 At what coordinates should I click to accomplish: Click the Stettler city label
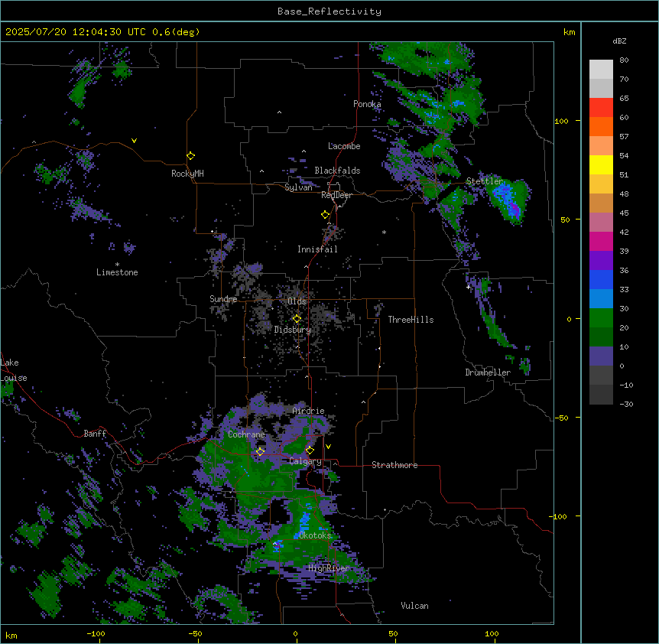(x=485, y=181)
